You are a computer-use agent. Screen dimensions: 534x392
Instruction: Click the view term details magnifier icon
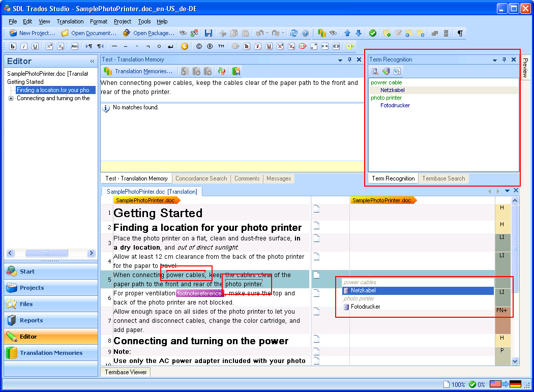click(375, 71)
